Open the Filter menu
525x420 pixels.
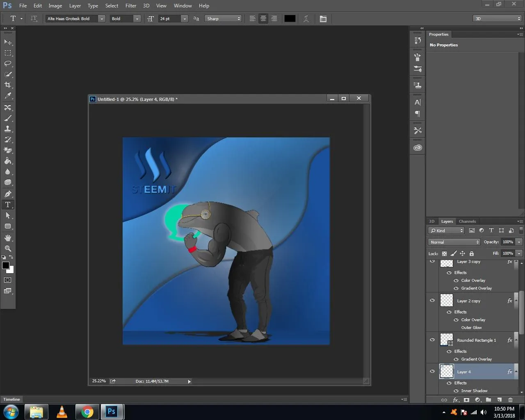[x=131, y=6]
